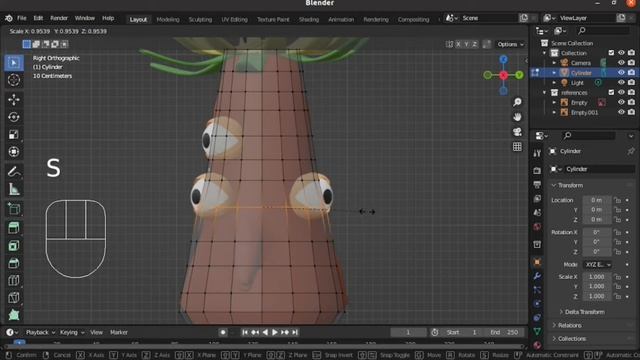
Task: Collapse the Collection tree item
Action: 544,53
